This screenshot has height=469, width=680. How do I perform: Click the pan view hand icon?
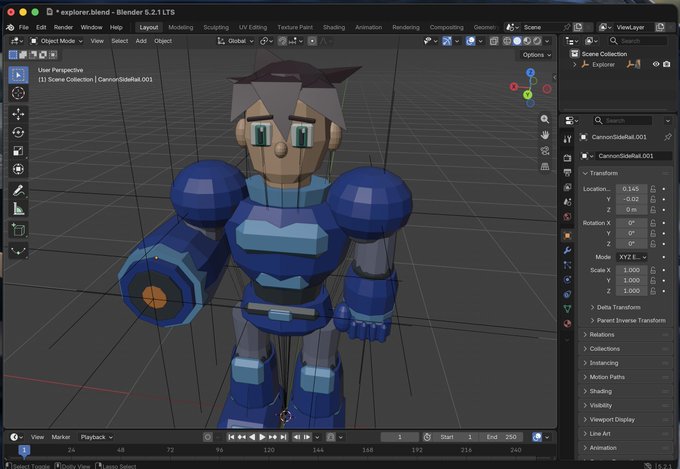545,135
